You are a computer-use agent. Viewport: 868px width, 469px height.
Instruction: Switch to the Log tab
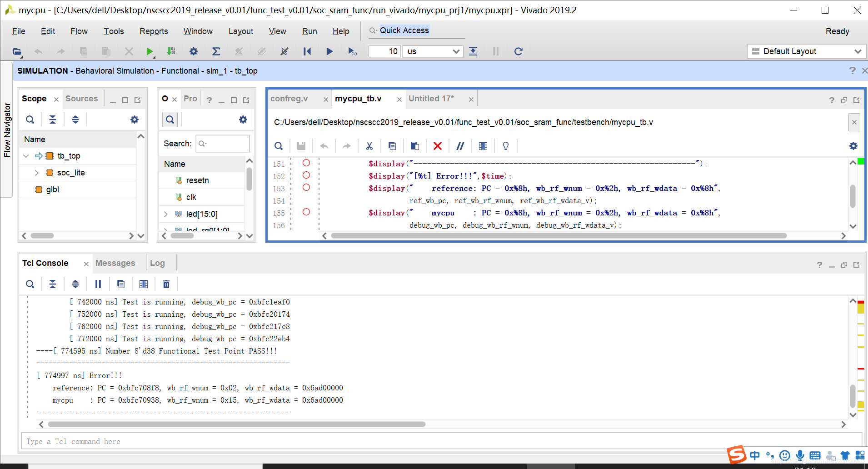point(157,263)
